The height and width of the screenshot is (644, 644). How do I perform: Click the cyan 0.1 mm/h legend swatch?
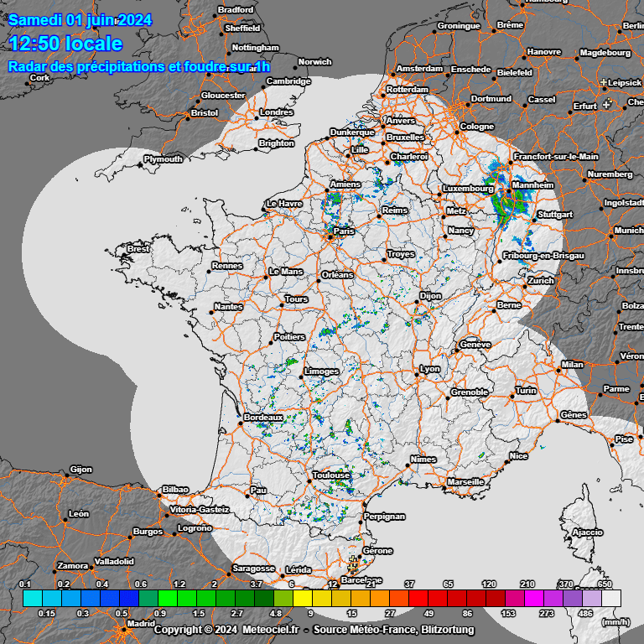(x=32, y=598)
